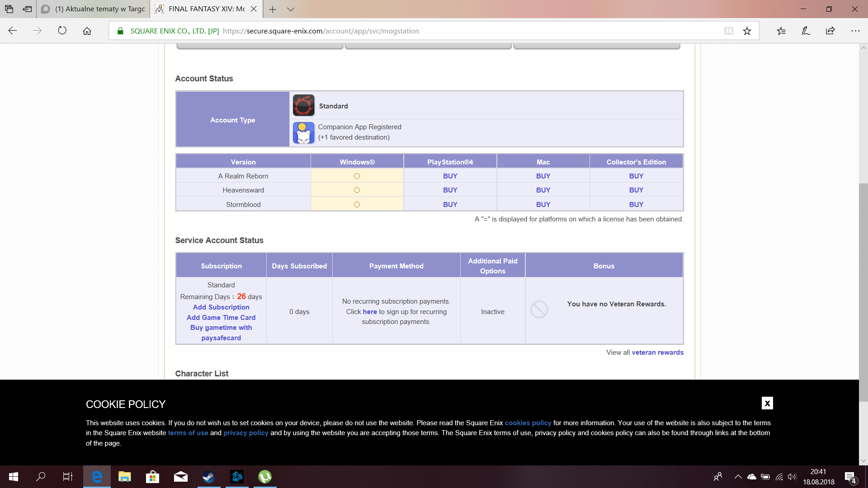
Task: Click the page vertical scrollbar thumb
Action: click(863, 292)
